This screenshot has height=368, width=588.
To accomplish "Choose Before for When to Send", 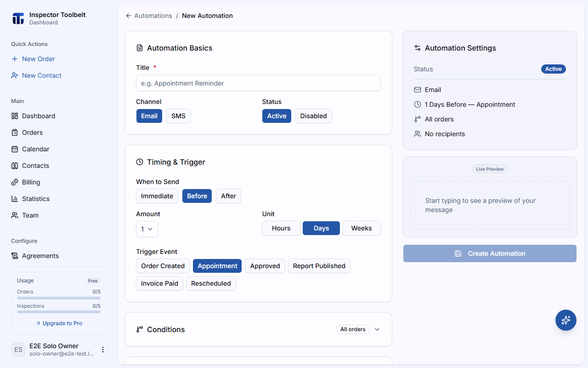I will [x=197, y=196].
